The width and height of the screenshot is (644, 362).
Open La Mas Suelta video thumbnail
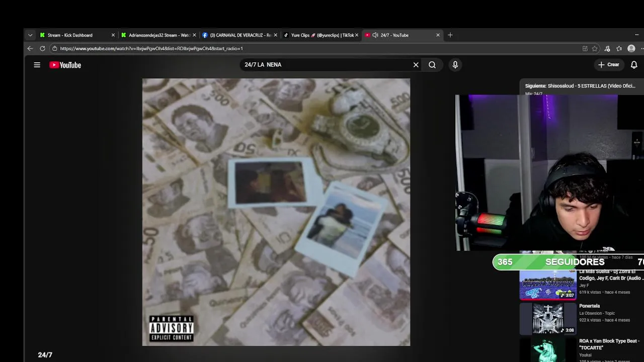coord(548,285)
